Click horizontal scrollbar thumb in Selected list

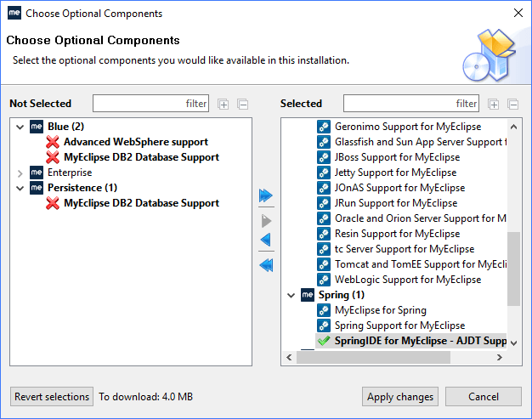pyautogui.click(x=373, y=357)
